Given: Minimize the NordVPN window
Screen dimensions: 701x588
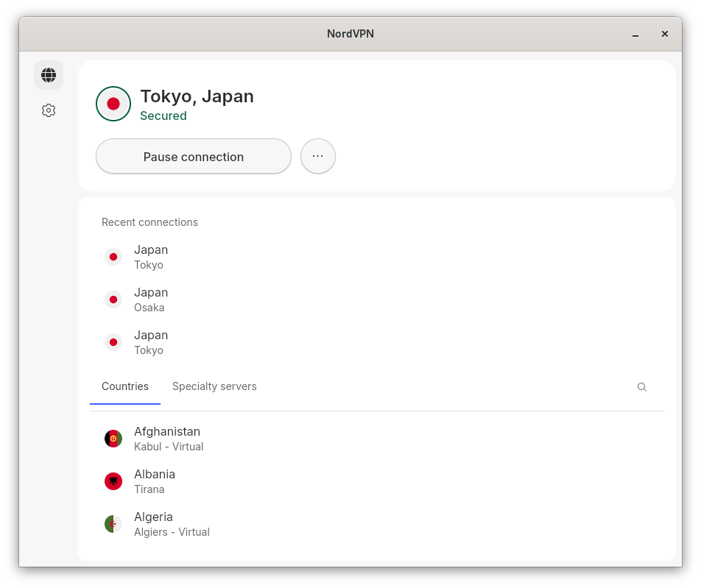Looking at the screenshot, I should [x=635, y=35].
